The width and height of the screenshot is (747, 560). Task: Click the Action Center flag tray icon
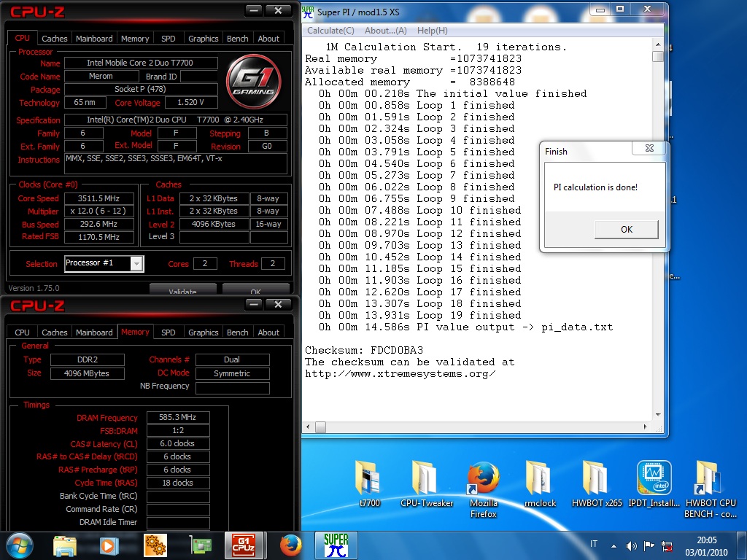pyautogui.click(x=649, y=545)
